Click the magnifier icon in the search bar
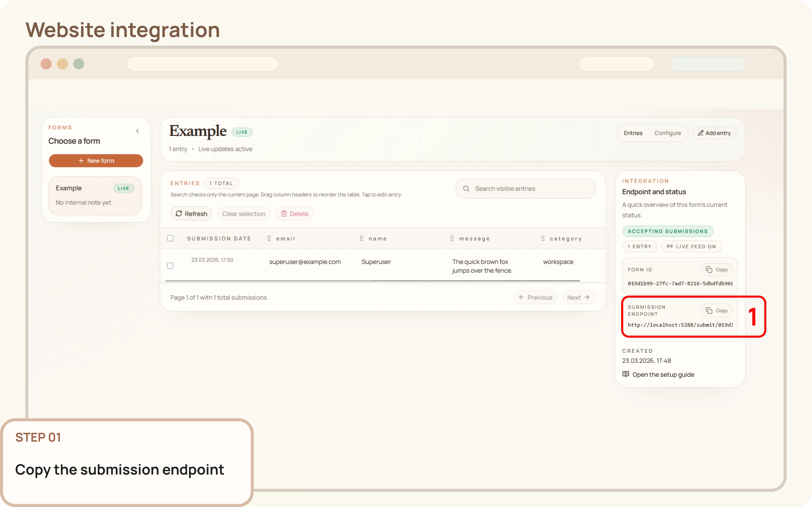Image resolution: width=812 pixels, height=507 pixels. click(x=466, y=188)
